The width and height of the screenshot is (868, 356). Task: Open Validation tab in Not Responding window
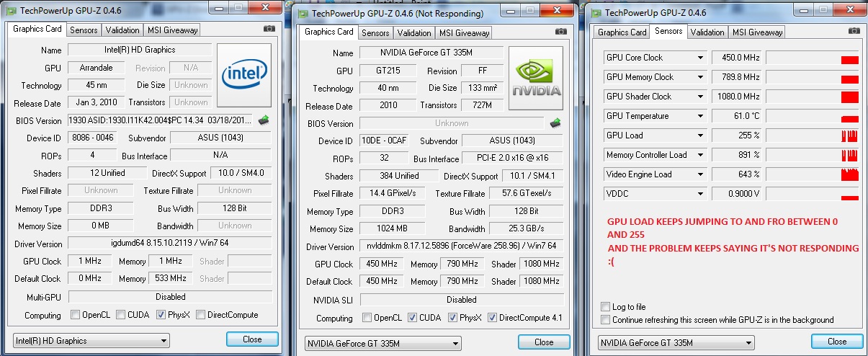click(414, 33)
